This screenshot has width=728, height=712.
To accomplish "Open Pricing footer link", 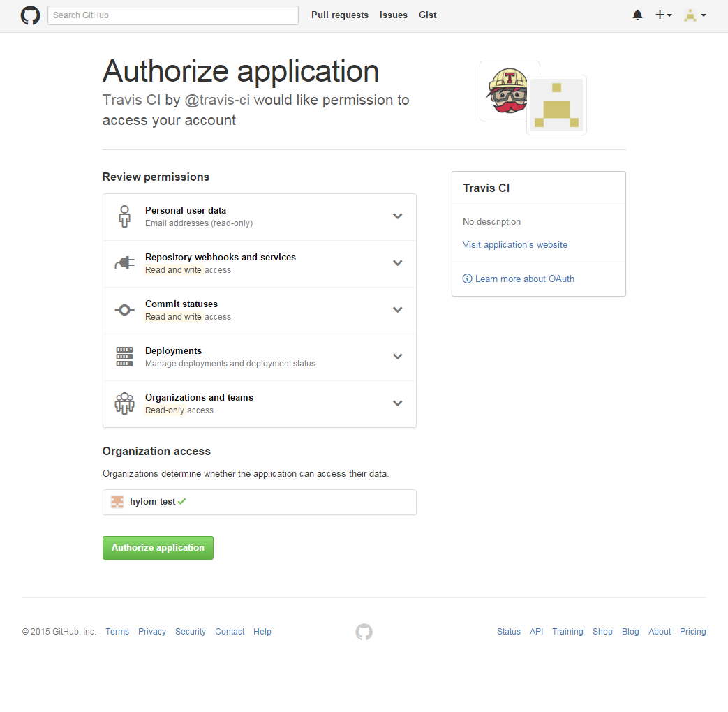I will pyautogui.click(x=692, y=632).
